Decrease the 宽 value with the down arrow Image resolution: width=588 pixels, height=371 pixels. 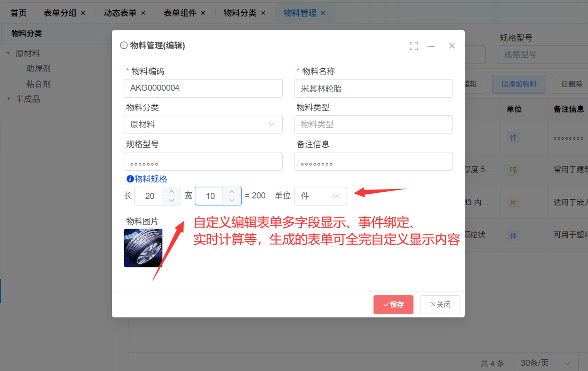point(232,201)
